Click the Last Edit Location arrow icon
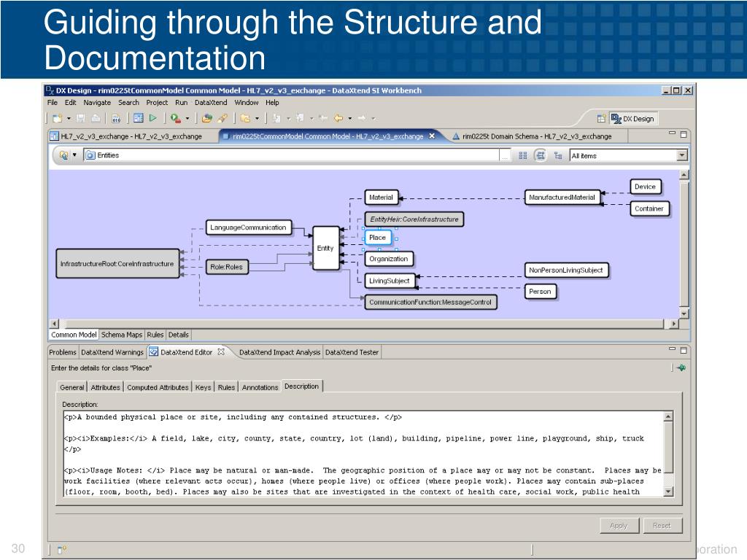 pyautogui.click(x=323, y=117)
